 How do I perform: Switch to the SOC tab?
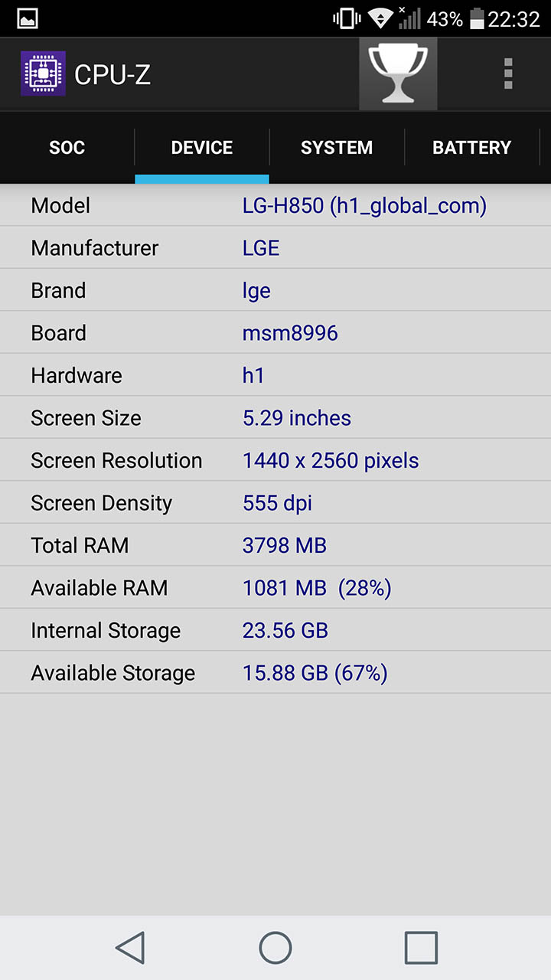[67, 148]
